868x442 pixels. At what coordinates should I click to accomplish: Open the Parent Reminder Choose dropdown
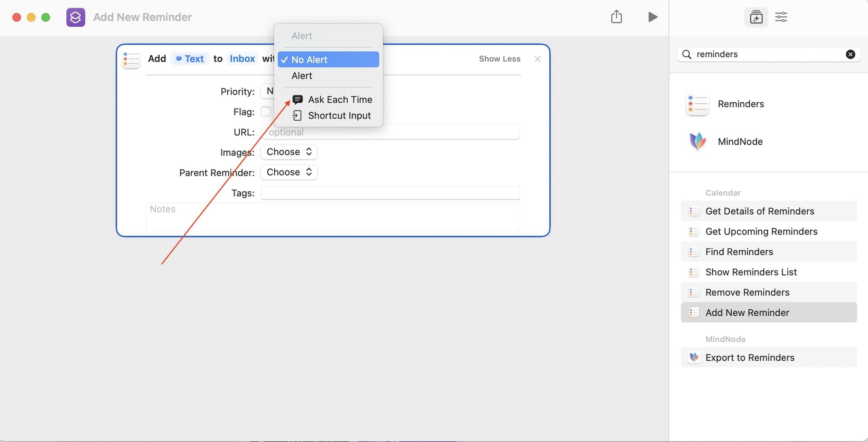pos(288,172)
